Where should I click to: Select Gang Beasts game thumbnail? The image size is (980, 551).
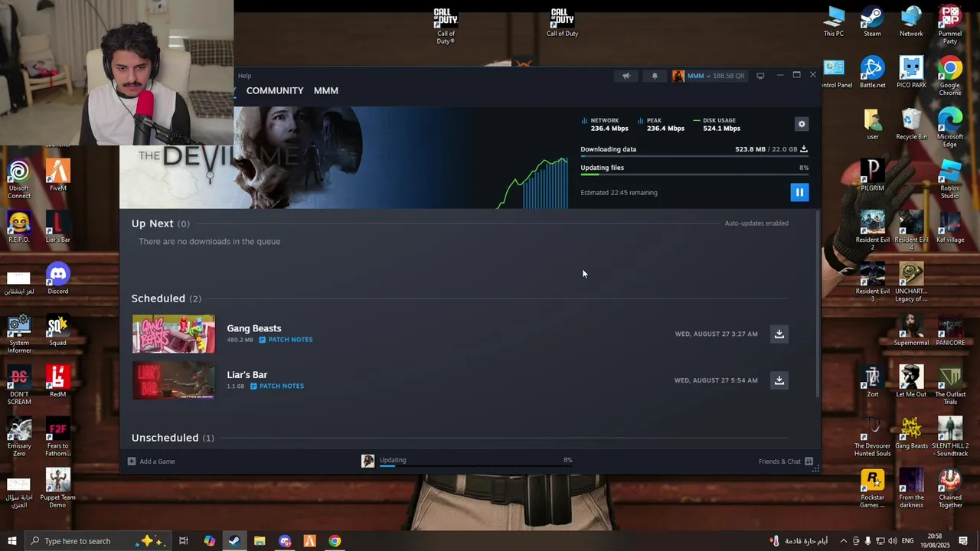[x=174, y=334]
